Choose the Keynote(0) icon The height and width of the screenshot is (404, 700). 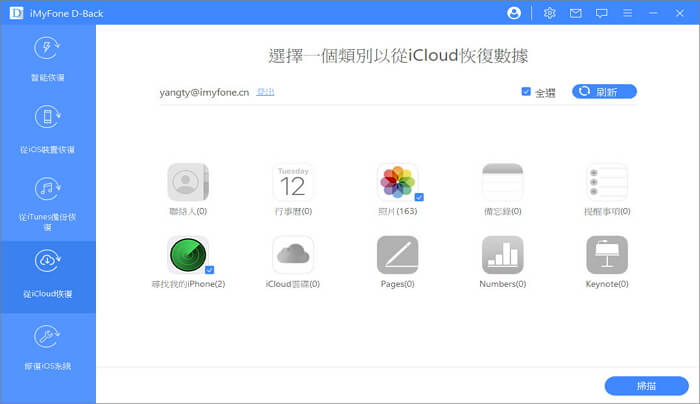607,254
